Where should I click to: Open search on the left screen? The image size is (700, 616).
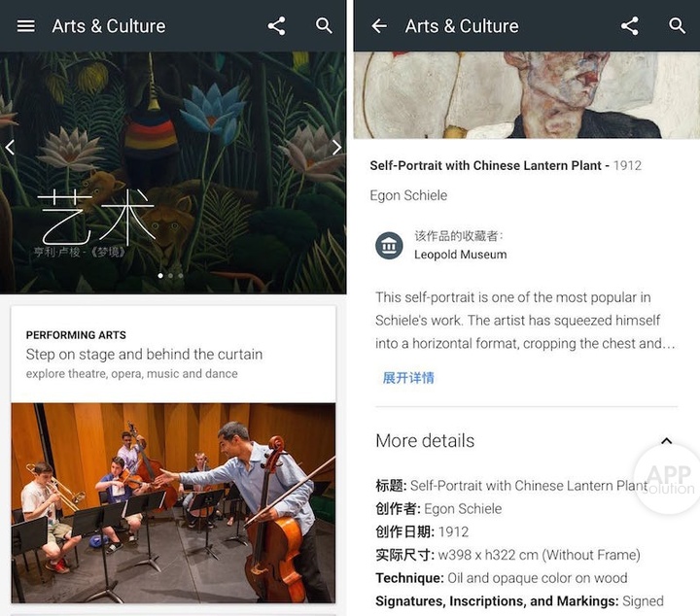[324, 26]
